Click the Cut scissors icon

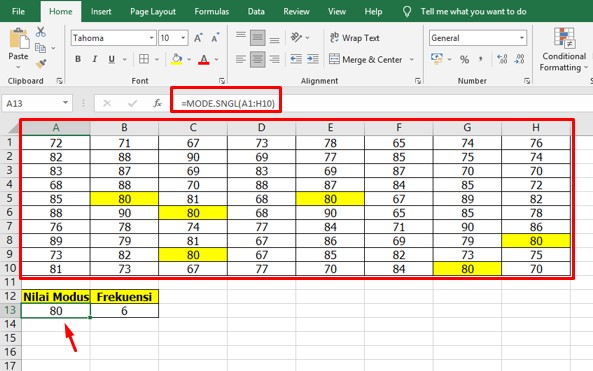(x=40, y=32)
